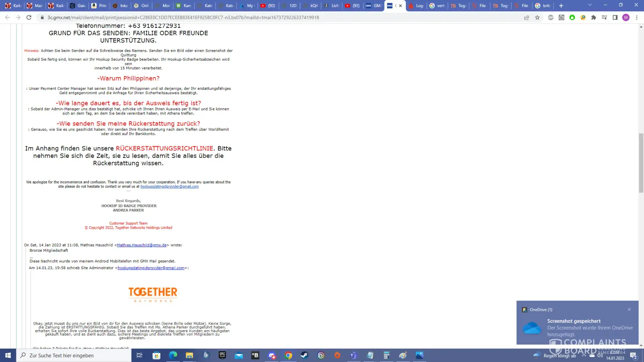Open the profile avatar labeled M
The width and height of the screenshot is (644, 362).
pyautogui.click(x=626, y=17)
